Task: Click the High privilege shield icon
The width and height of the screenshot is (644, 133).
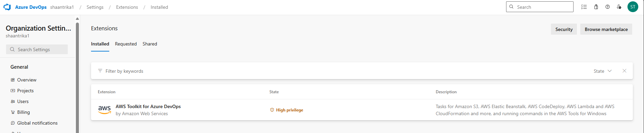Action: tap(272, 110)
